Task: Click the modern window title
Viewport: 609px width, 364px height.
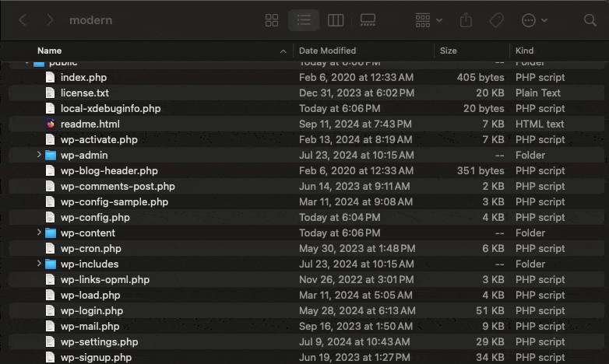Action: click(91, 20)
